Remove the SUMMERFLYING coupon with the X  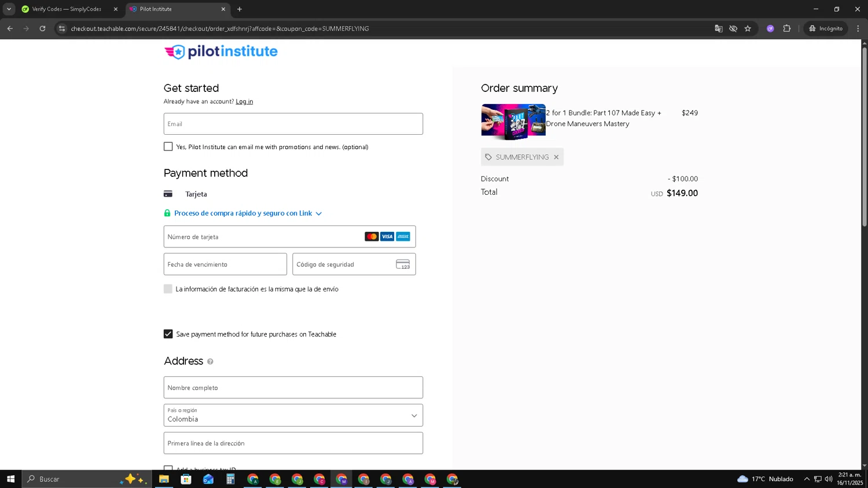[x=556, y=157]
